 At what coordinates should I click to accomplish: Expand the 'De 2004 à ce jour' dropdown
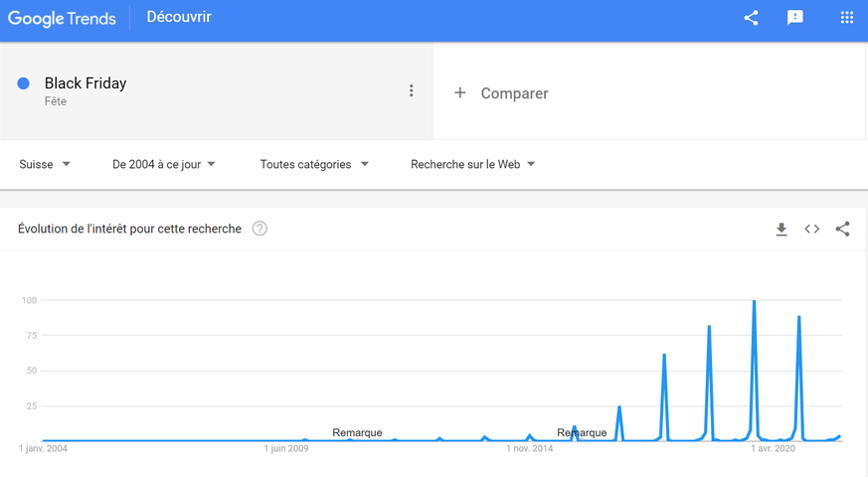[164, 164]
